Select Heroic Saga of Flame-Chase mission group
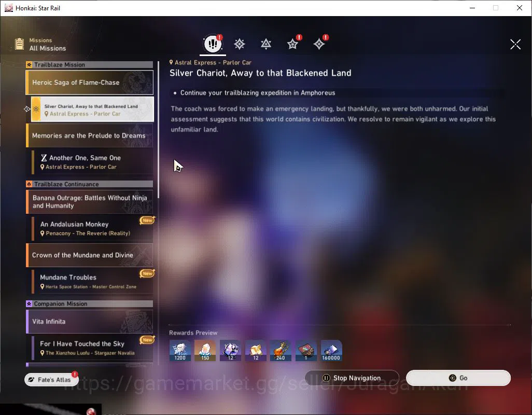The height and width of the screenshot is (415, 532). coord(90,82)
